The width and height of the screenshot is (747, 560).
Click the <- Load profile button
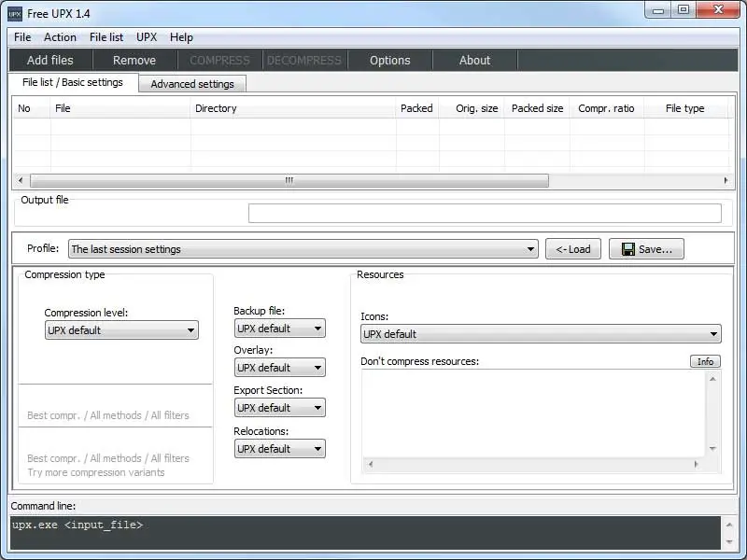coord(573,249)
